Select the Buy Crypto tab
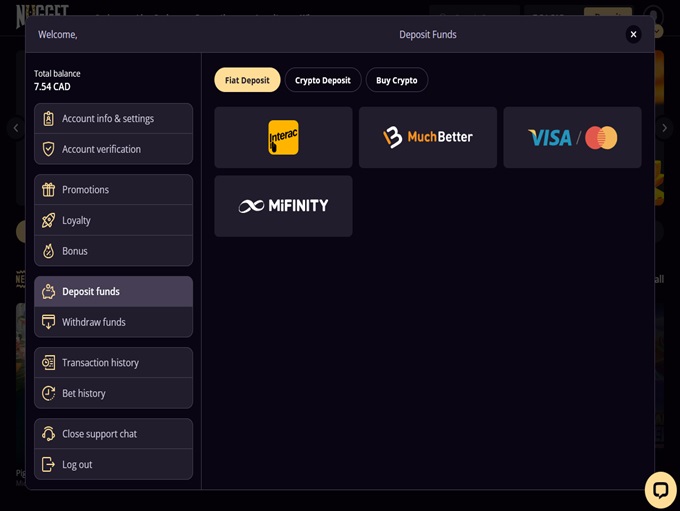Screen dimensions: 680x511 pos(396,80)
